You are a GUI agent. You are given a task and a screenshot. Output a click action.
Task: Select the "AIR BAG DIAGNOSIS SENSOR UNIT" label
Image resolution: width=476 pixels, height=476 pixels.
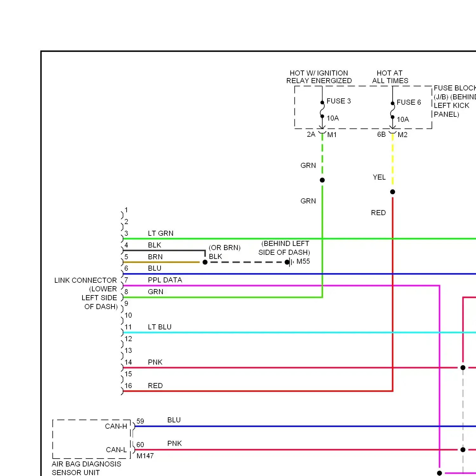point(86,468)
